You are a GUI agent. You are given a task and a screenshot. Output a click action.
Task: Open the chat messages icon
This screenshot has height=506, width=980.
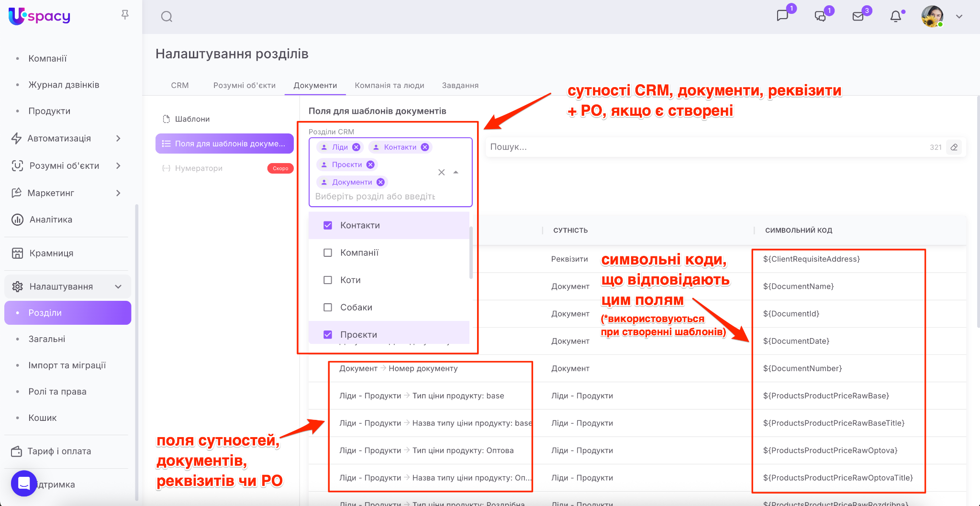782,16
